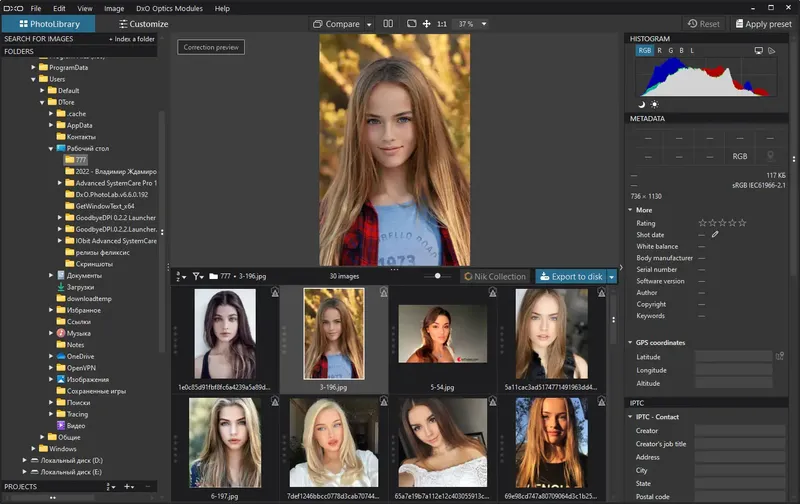800x504 pixels.
Task: Collapse the More metadata section
Action: pos(630,210)
